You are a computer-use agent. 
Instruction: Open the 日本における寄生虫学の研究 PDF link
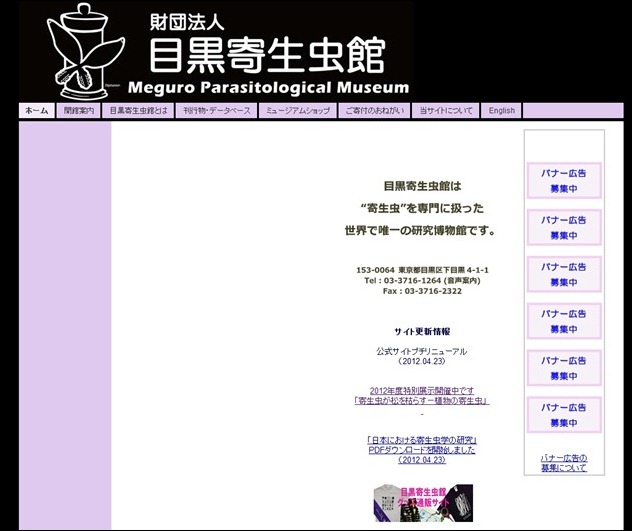(422, 450)
